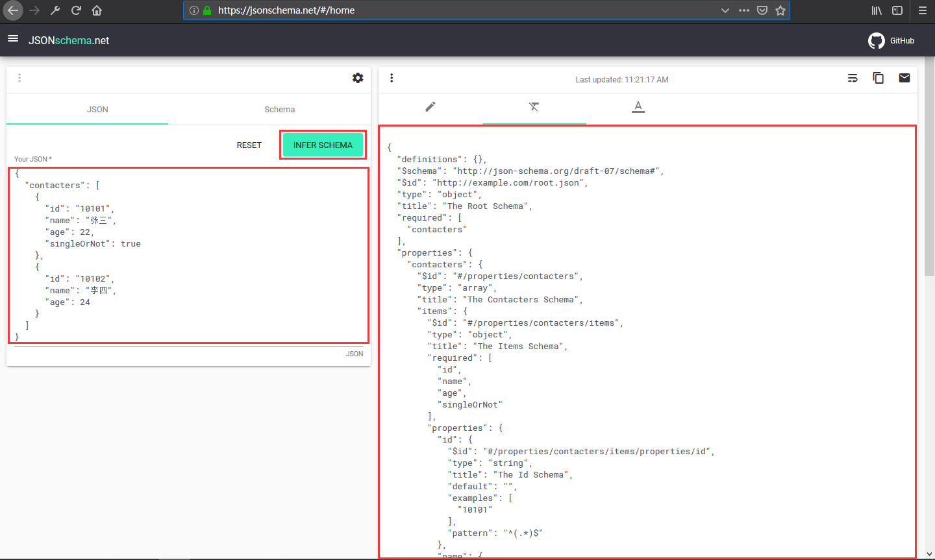Click "Last updated: 11:21:17 AM" text
Viewport: 935px width, 560px height.
click(x=621, y=80)
